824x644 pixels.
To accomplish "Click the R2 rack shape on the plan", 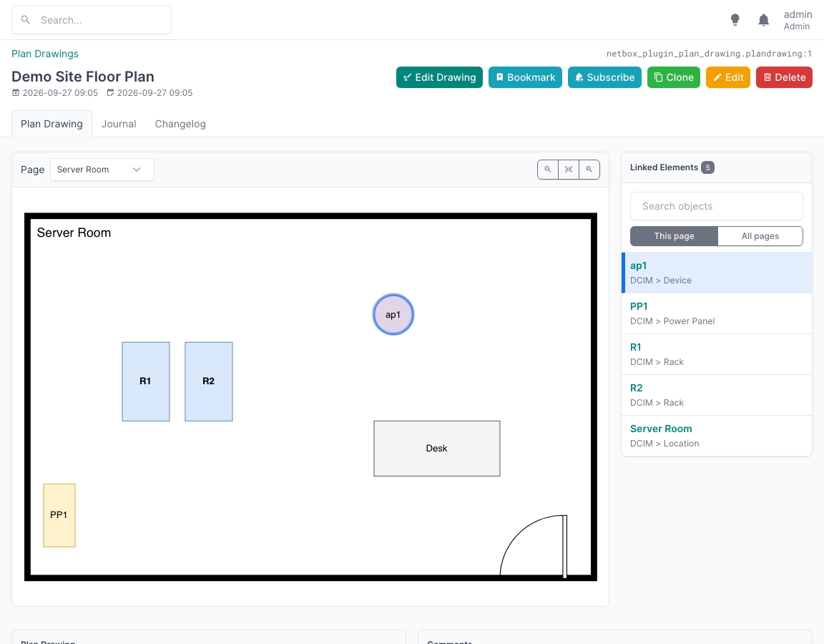I will [209, 381].
